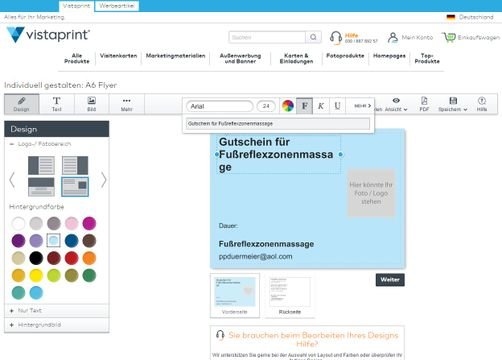Image resolution: width=502 pixels, height=360 pixels.
Task: Click the Vistaprint logo
Action: (x=48, y=35)
